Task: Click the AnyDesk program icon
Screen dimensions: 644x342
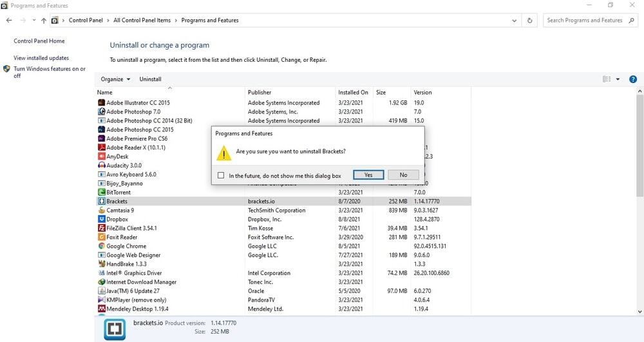Action: (102, 157)
